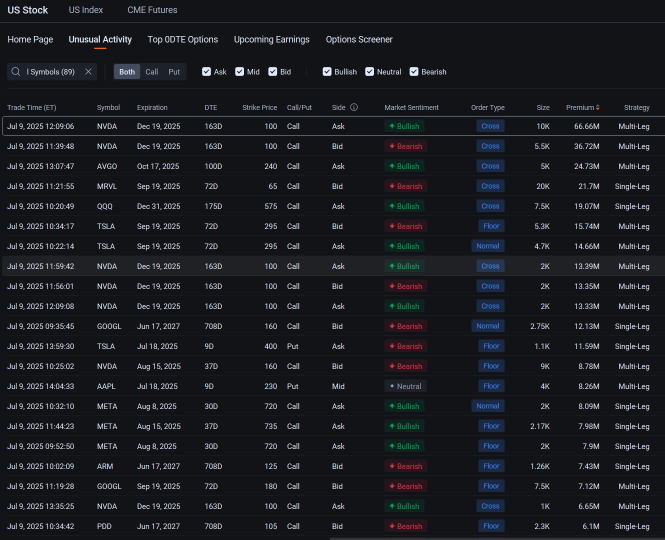Click 7.43M premium in ARM row
Screen dimensions: 665x540
(x=589, y=466)
